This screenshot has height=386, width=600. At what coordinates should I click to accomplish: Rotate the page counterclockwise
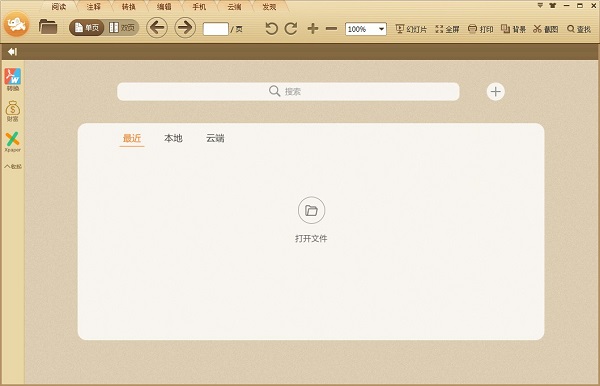[x=271, y=29]
